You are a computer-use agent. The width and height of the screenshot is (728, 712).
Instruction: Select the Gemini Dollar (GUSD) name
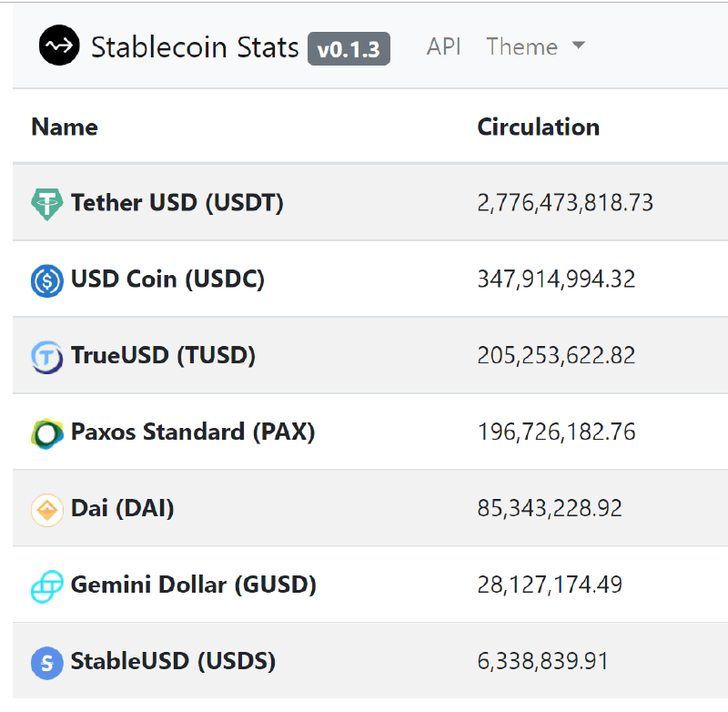(194, 585)
